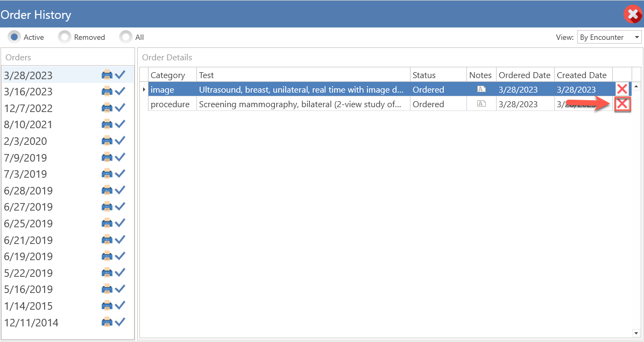This screenshot has height=342, width=644.
Task: Click the 'procedure' category cell
Action: pos(173,104)
